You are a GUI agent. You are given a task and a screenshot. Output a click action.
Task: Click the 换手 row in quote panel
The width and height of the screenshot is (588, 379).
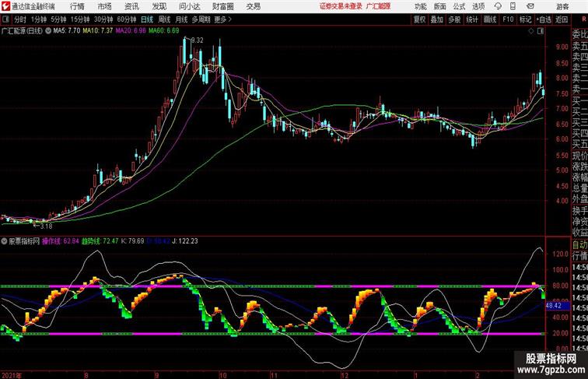click(x=579, y=211)
